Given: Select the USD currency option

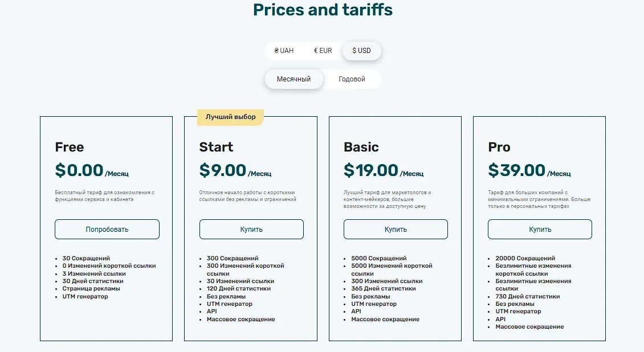Looking at the screenshot, I should [361, 51].
